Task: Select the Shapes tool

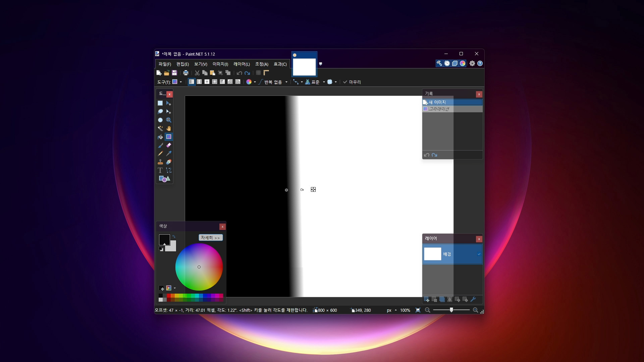Action: tap(164, 179)
